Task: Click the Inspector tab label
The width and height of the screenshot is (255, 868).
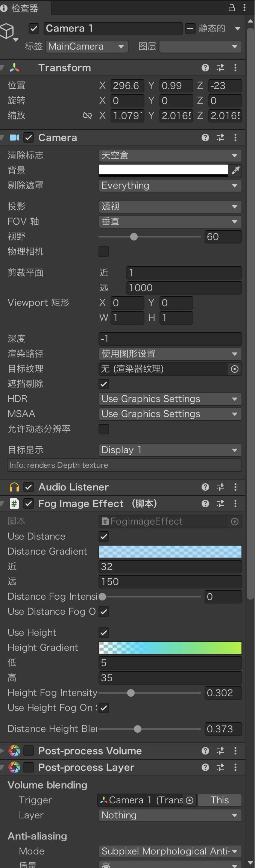Action: (24, 8)
